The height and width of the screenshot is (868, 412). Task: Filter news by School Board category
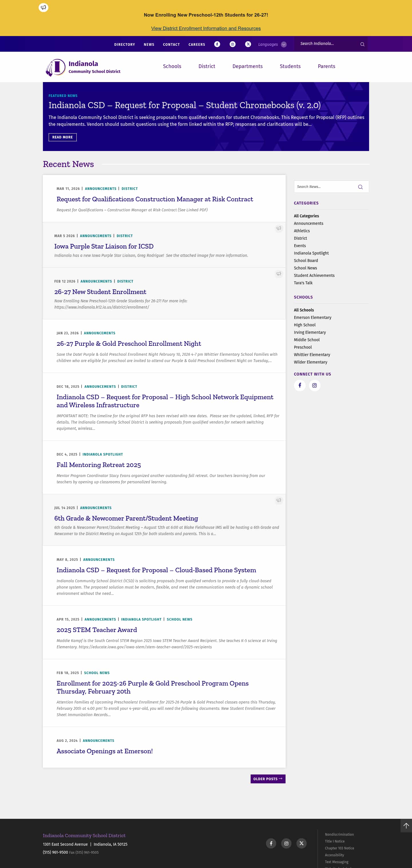pyautogui.click(x=306, y=261)
